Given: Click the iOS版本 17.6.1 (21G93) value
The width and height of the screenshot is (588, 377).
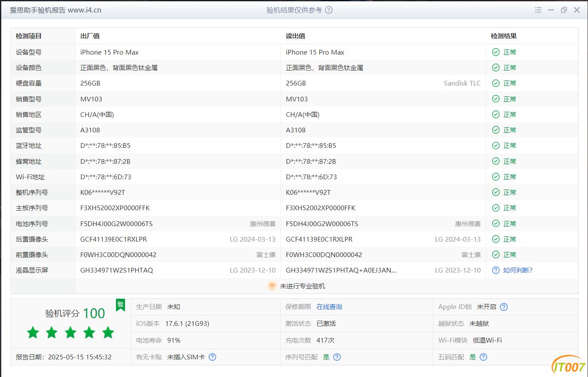Looking at the screenshot, I should click(187, 324).
